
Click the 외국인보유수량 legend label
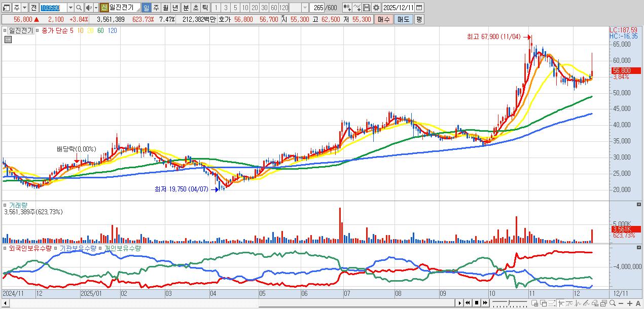click(x=30, y=248)
